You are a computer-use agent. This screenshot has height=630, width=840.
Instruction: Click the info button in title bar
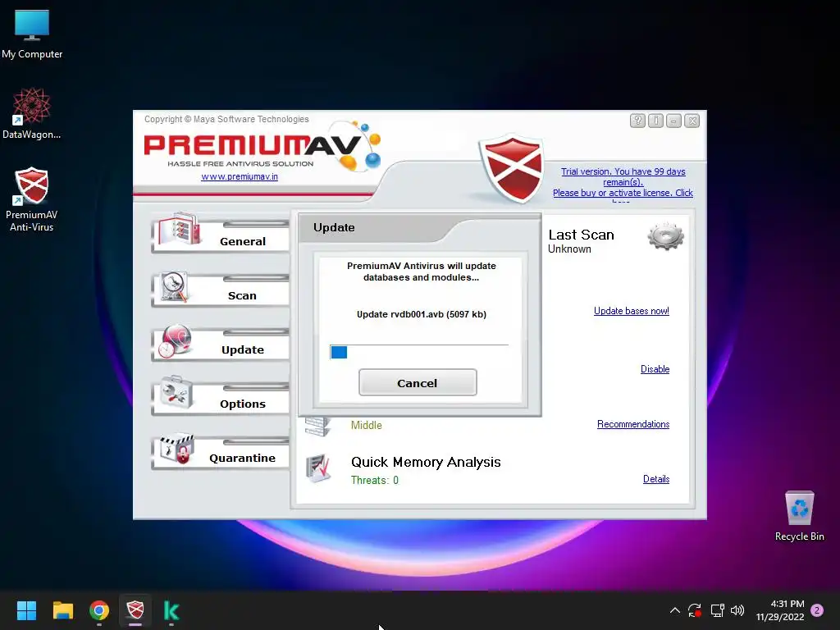(x=655, y=121)
